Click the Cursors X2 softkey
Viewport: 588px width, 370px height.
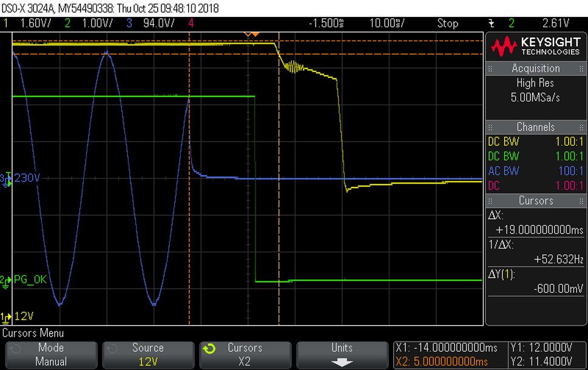point(245,355)
